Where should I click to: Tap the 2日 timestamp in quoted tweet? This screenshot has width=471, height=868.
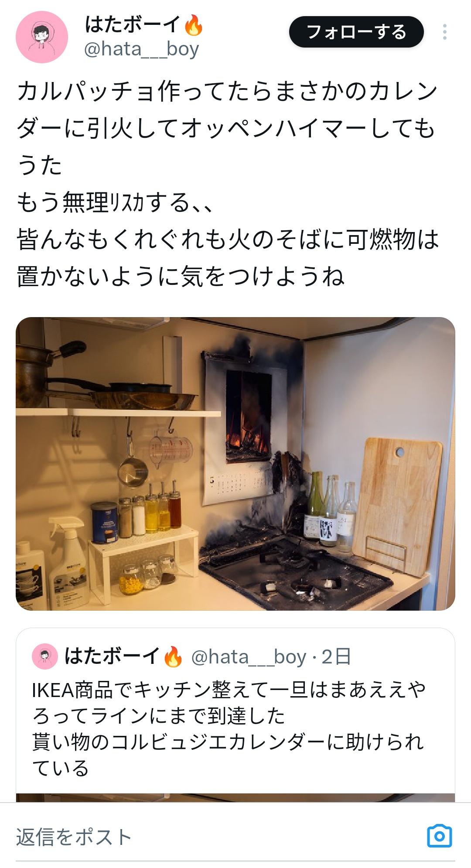click(x=336, y=656)
